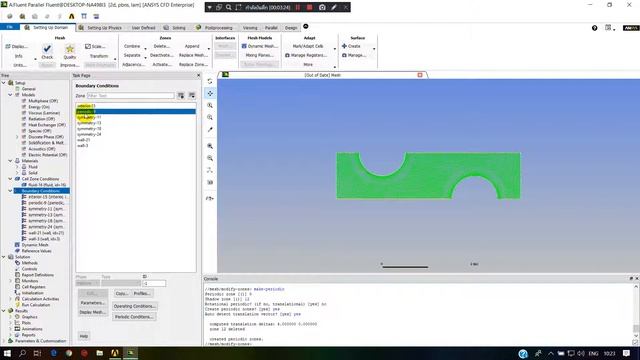
Task: Click the Display mesh icon in ribbon
Action: tap(8, 47)
